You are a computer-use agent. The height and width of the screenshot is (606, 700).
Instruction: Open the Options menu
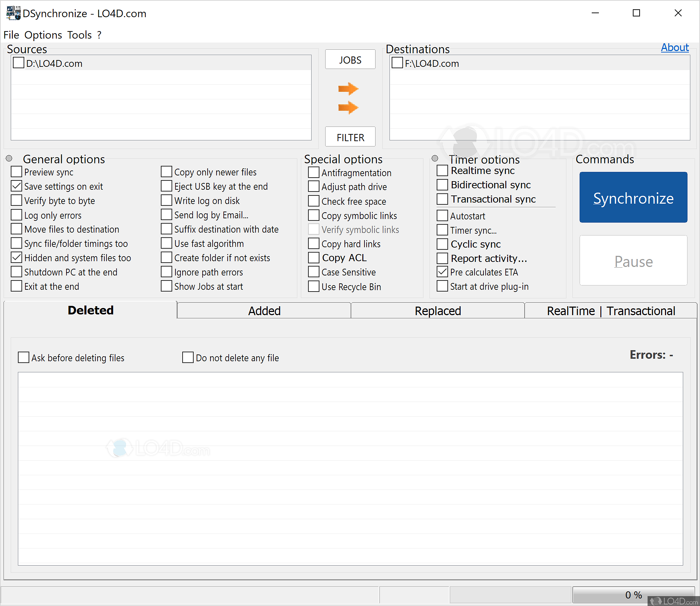coord(43,35)
